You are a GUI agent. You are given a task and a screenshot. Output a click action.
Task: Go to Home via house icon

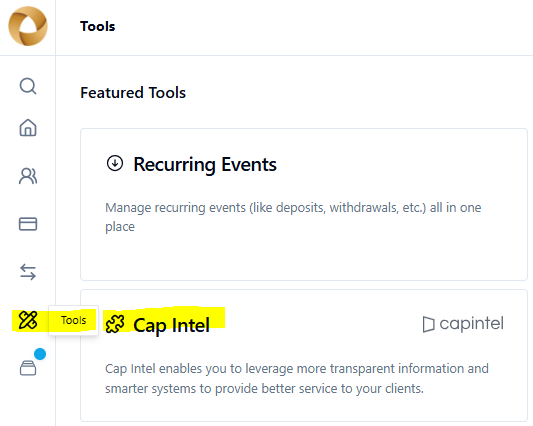pyautogui.click(x=28, y=128)
